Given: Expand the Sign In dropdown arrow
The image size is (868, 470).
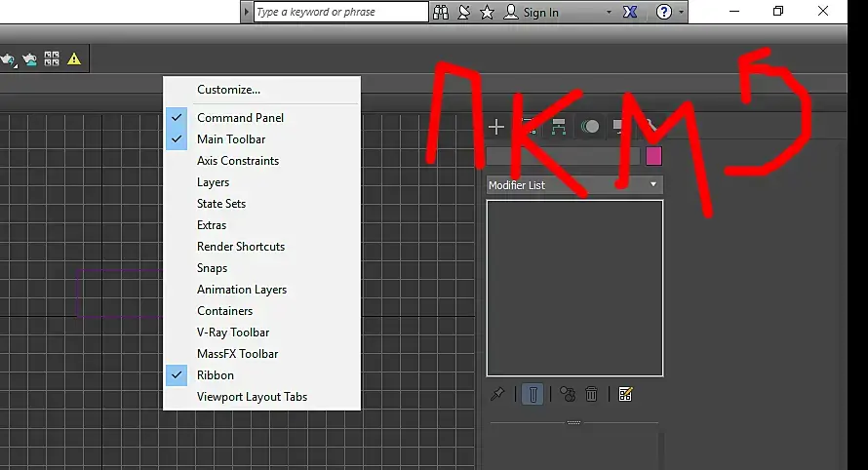Looking at the screenshot, I should [609, 12].
